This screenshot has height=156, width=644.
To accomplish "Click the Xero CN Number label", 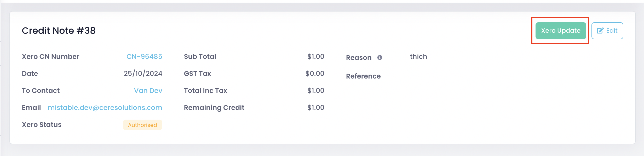I will tap(50, 57).
